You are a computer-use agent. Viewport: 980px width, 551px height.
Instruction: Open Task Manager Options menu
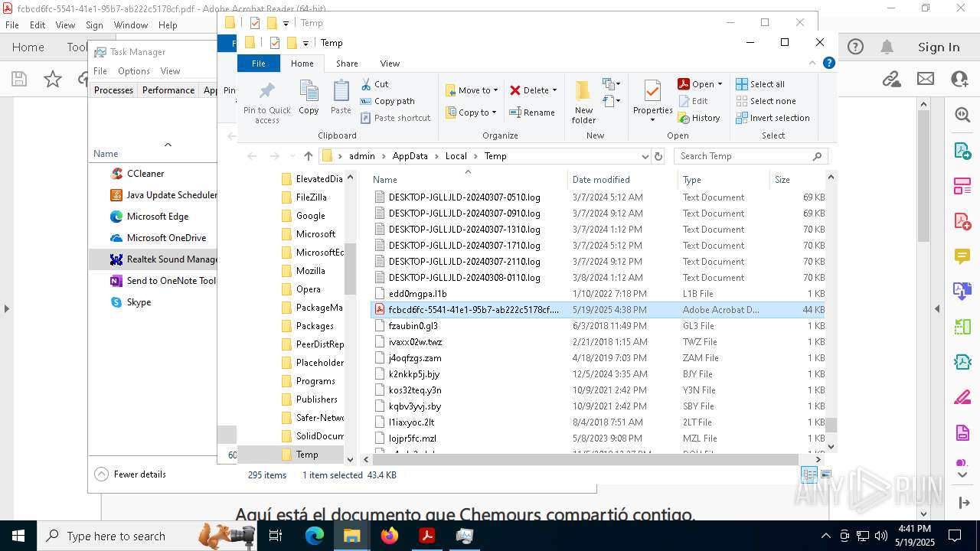[x=133, y=71]
